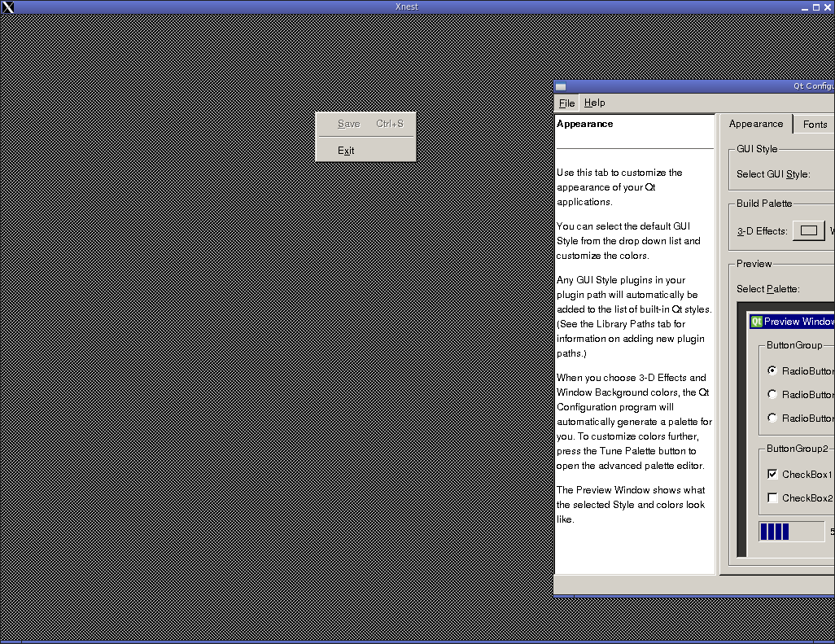The width and height of the screenshot is (835, 644).
Task: Open the Qt Configuration window menu icon
Action: 561,87
